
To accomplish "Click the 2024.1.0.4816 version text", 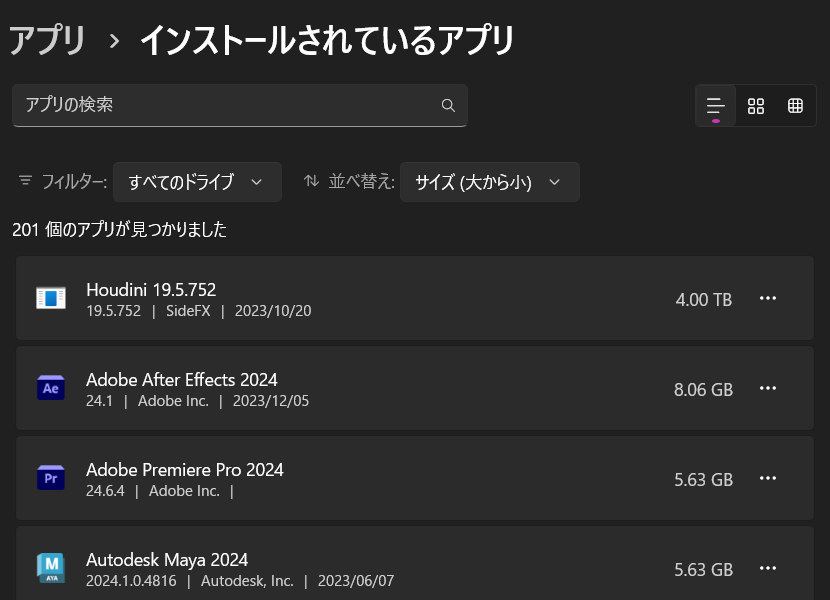I will [x=131, y=581].
